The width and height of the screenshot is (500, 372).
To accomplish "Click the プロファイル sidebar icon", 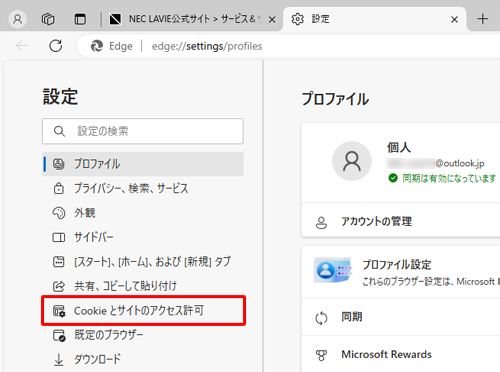I will click(59, 164).
